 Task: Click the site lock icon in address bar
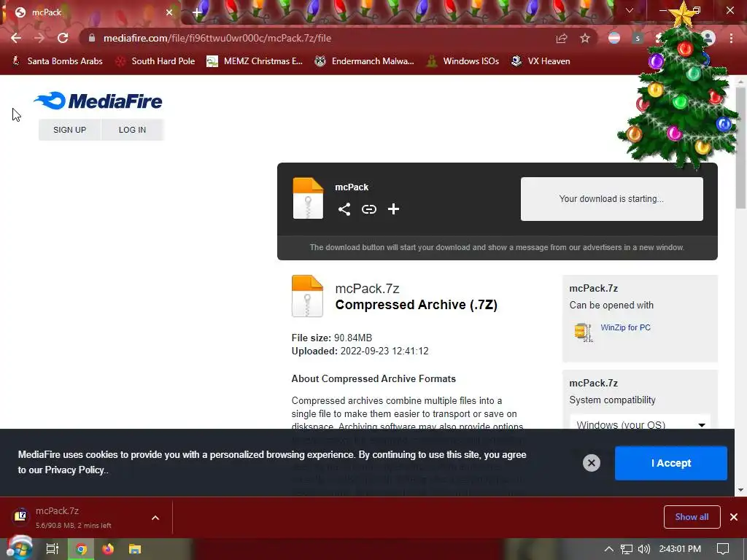click(x=92, y=38)
